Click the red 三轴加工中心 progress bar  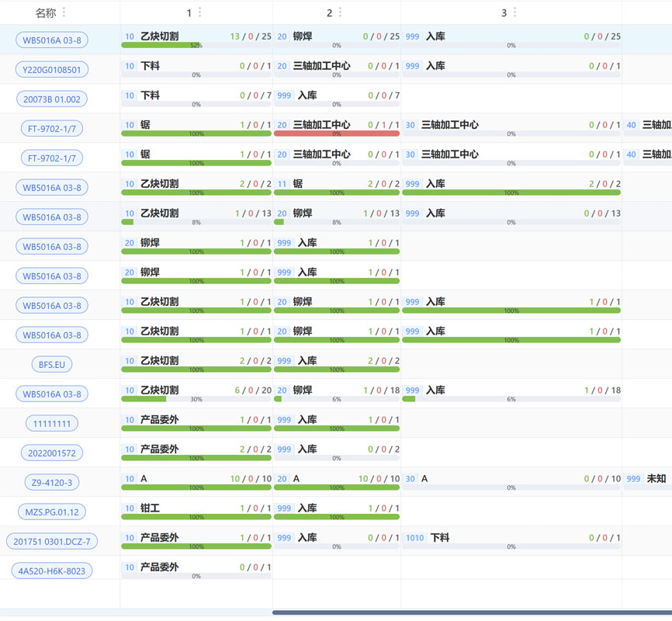(x=337, y=134)
